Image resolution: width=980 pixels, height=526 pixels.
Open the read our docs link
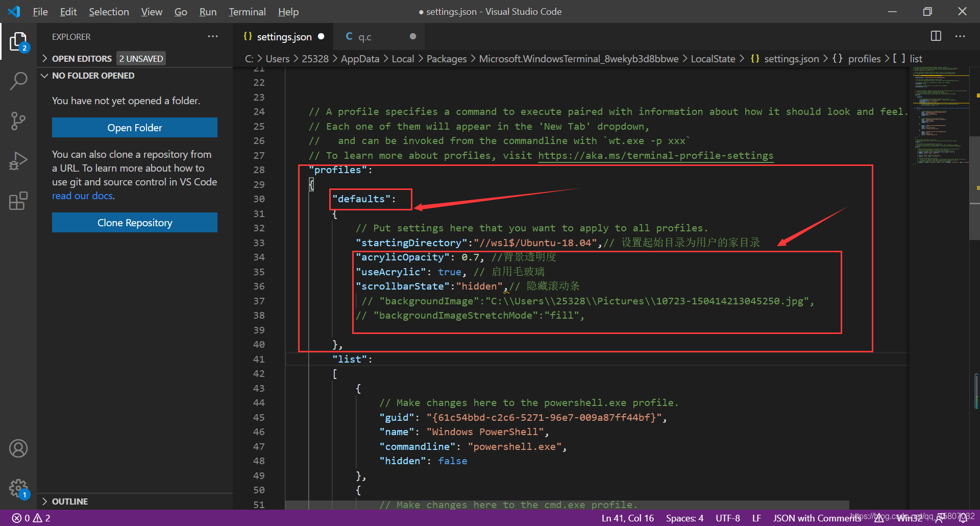pos(83,196)
